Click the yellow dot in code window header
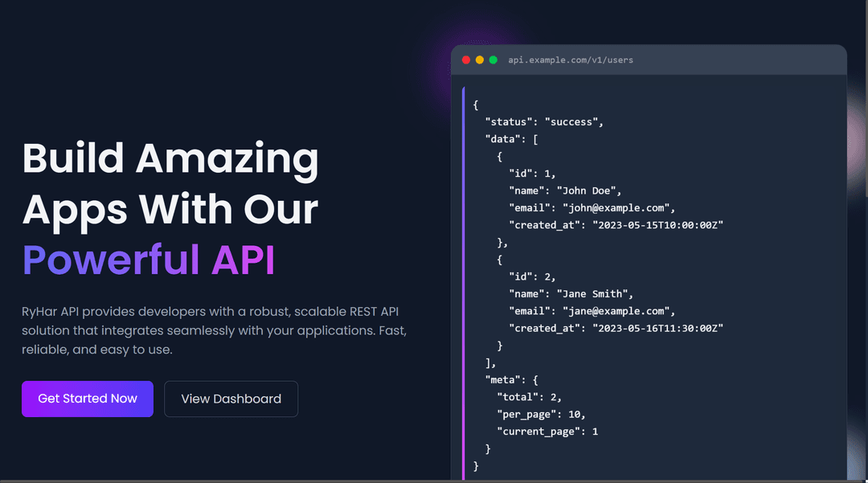The height and width of the screenshot is (483, 868). (480, 60)
